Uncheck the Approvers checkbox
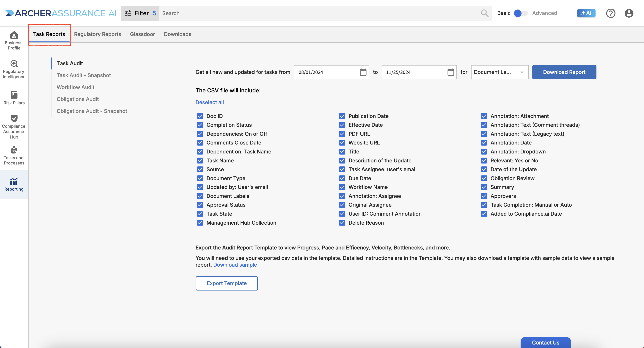The height and width of the screenshot is (348, 644). tap(484, 196)
